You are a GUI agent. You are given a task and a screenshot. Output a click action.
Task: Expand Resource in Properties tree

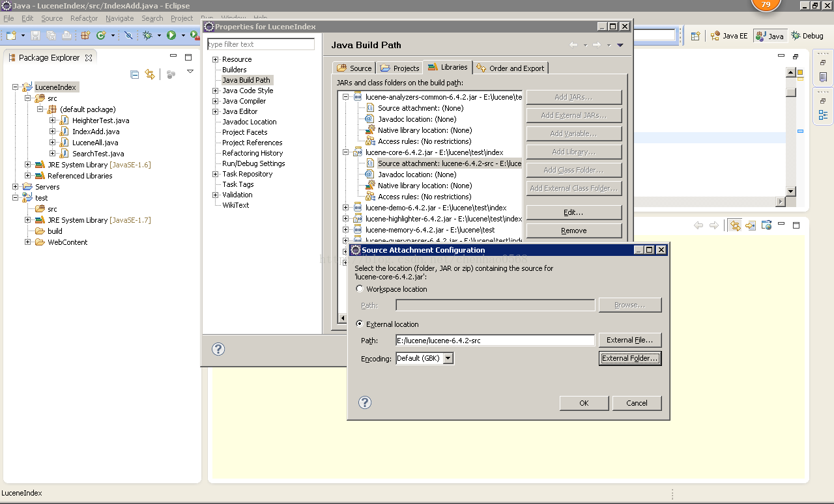[x=216, y=59]
